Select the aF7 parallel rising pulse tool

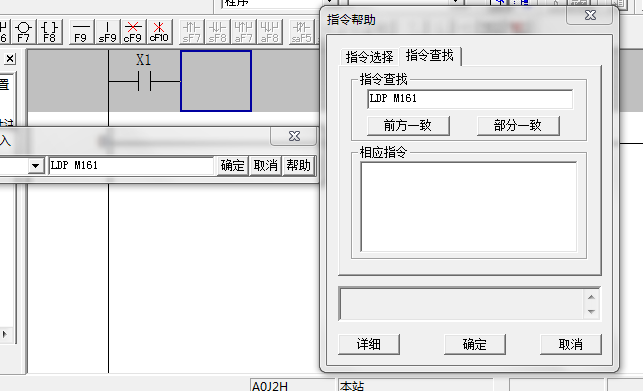point(244,32)
